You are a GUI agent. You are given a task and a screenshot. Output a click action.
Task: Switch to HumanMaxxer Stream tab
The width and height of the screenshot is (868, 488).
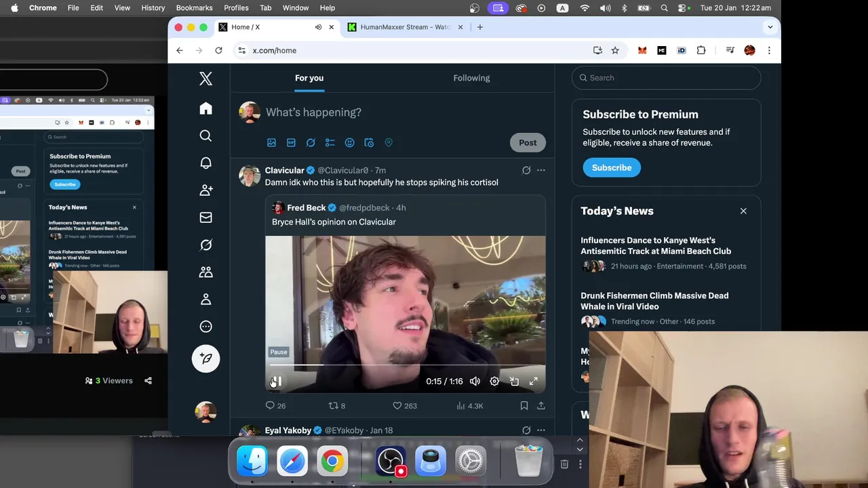(x=406, y=27)
